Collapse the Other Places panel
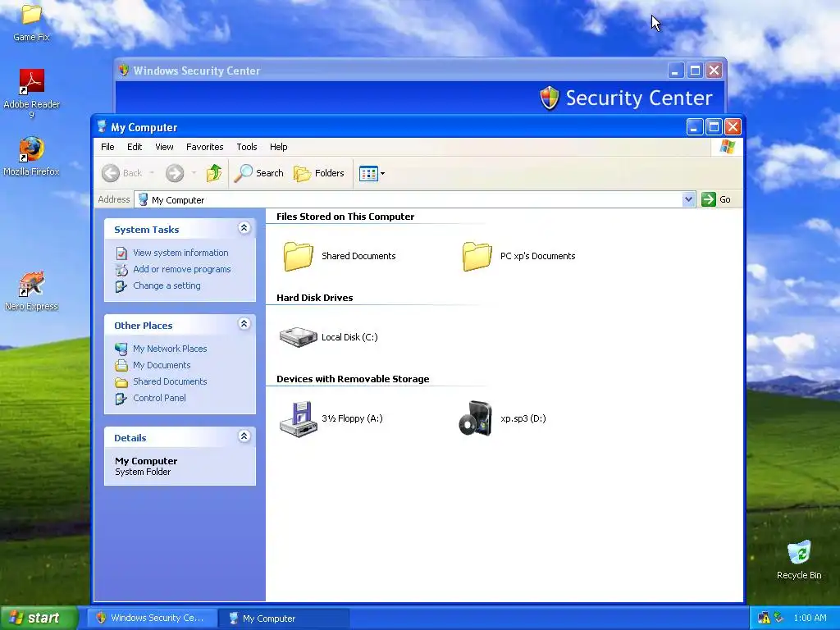This screenshot has height=630, width=840. [x=244, y=323]
